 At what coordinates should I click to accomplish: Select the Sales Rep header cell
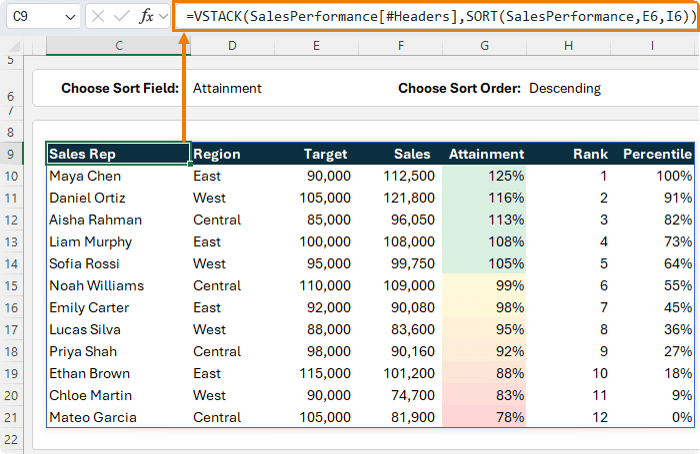click(118, 154)
